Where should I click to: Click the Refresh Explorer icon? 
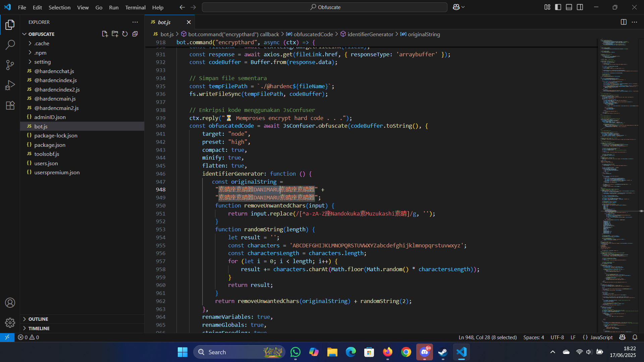pos(125,34)
